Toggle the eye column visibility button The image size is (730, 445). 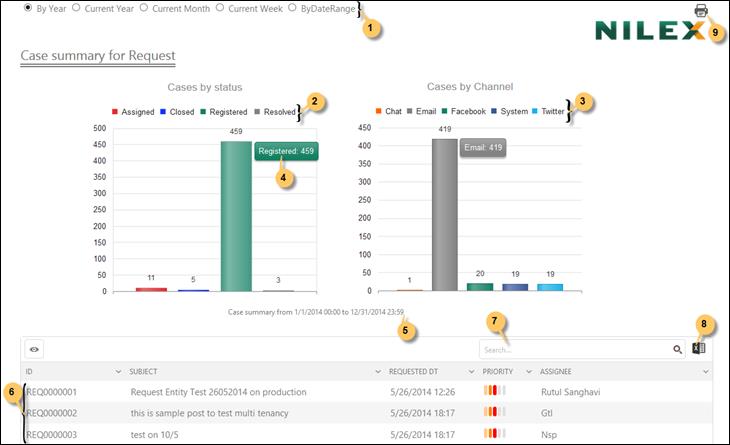pyautogui.click(x=35, y=350)
